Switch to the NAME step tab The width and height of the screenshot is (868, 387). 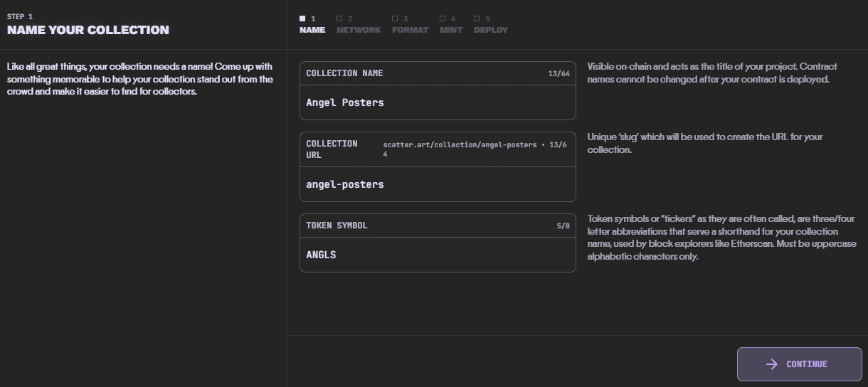pos(312,30)
